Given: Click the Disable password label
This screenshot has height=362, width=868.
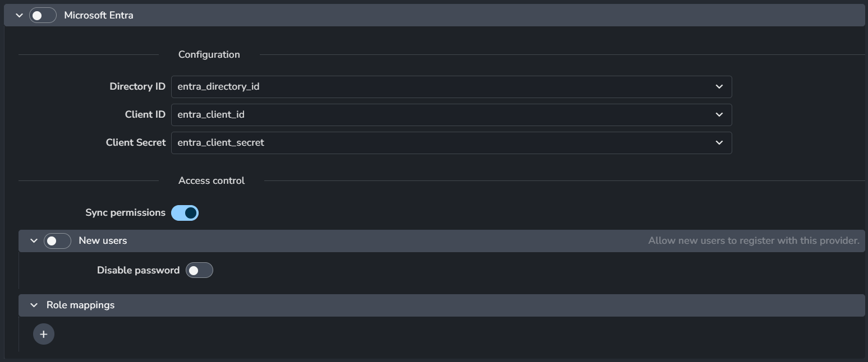Looking at the screenshot, I should click(x=138, y=271).
